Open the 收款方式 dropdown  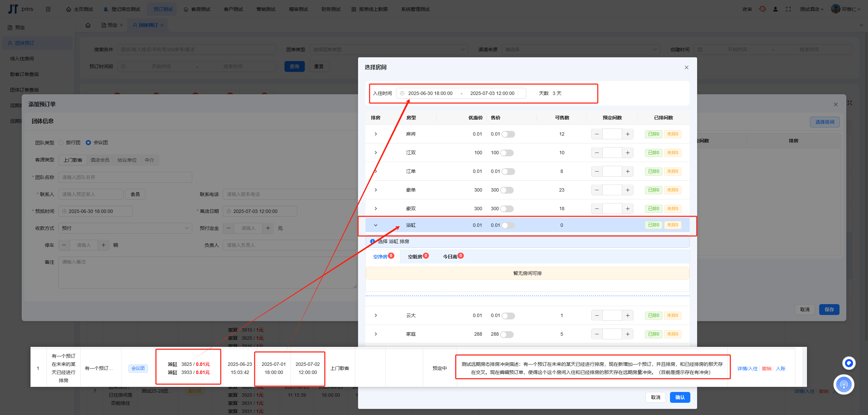coord(125,228)
